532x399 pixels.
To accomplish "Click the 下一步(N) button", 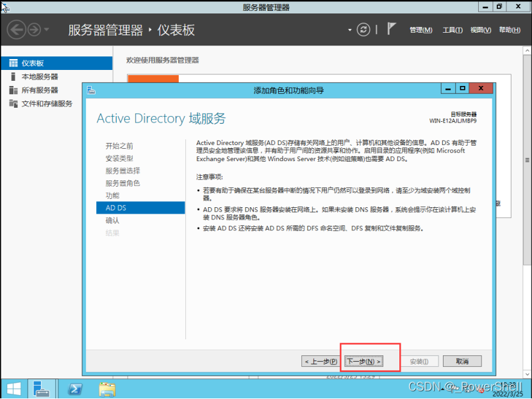I will tap(363, 361).
